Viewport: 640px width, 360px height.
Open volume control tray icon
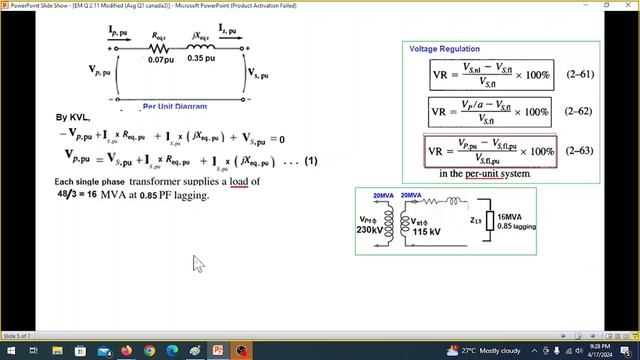(579, 351)
